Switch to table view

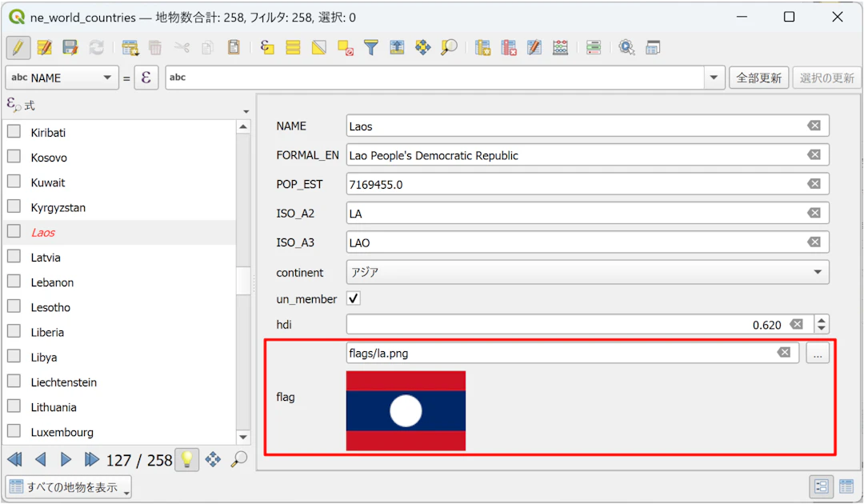click(846, 486)
